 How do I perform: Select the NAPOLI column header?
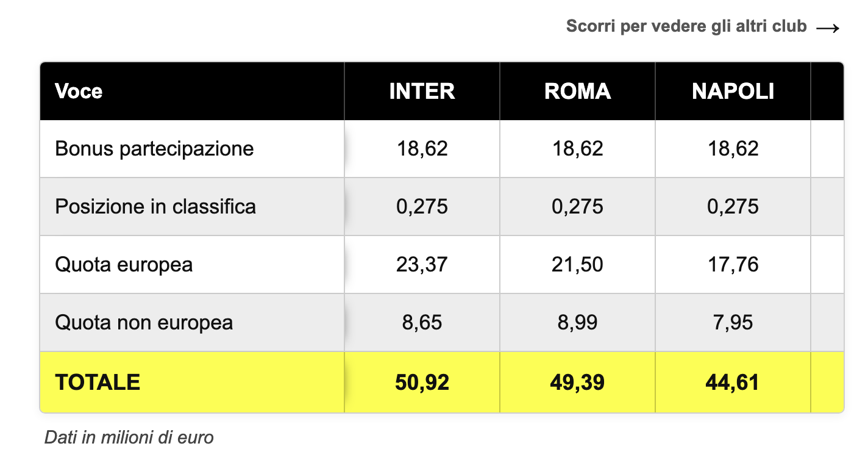[733, 92]
